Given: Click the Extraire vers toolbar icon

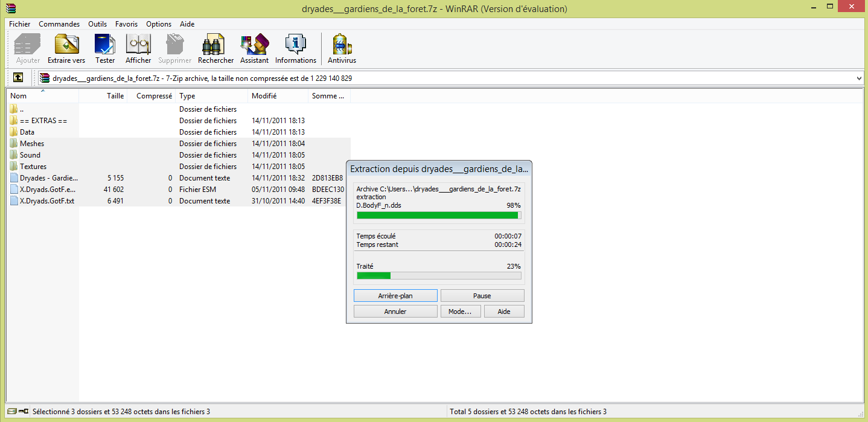Looking at the screenshot, I should click(66, 44).
